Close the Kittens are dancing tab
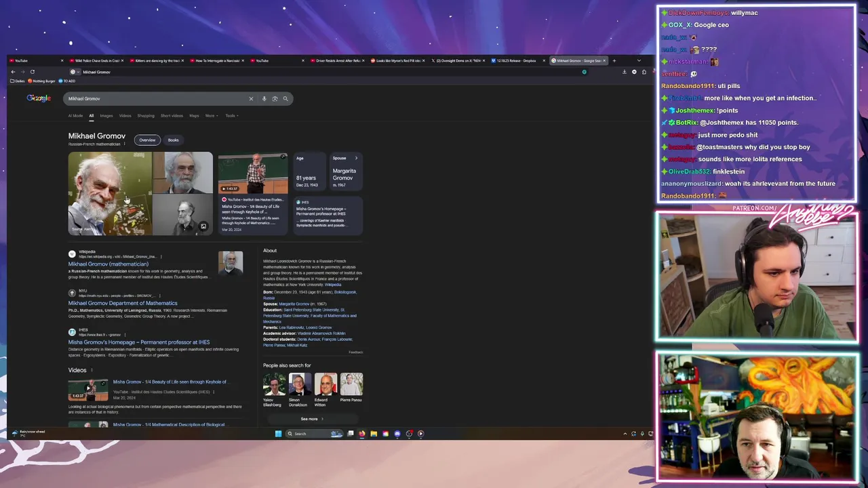 tap(182, 60)
